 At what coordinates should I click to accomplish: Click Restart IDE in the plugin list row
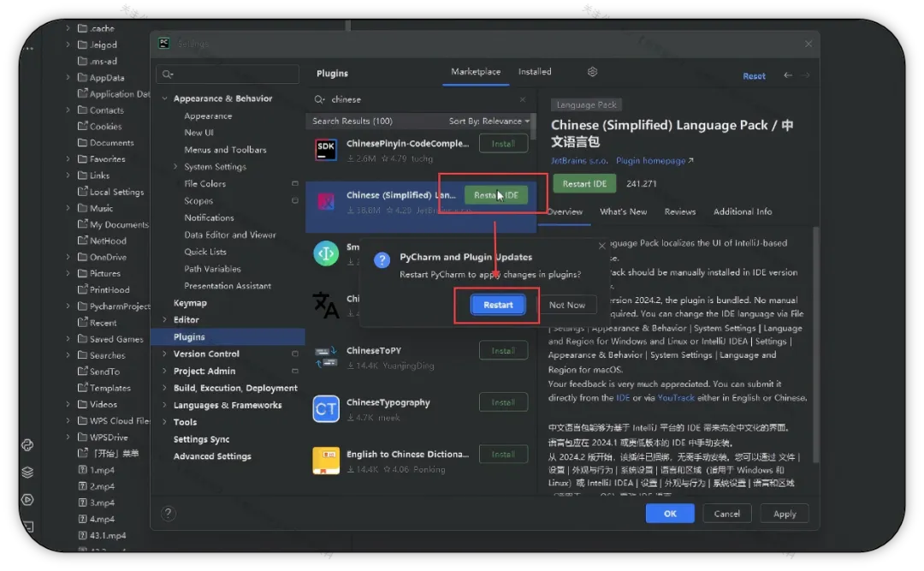click(495, 195)
